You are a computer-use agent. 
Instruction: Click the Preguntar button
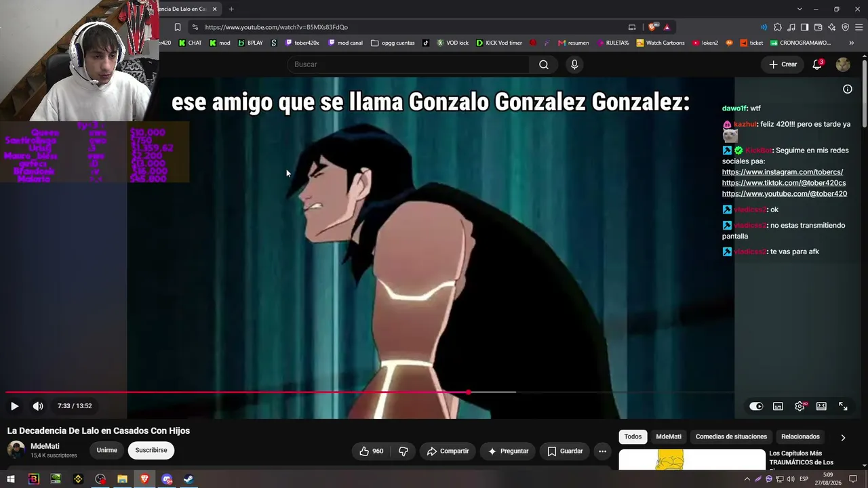[508, 451]
